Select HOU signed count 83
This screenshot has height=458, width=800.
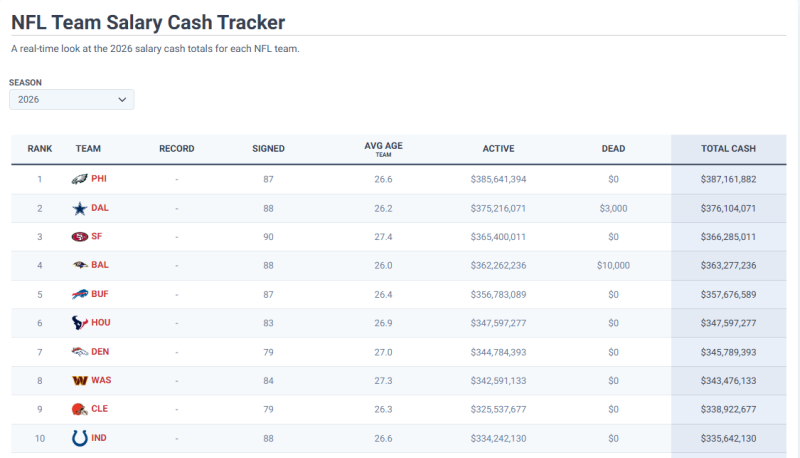tap(268, 323)
